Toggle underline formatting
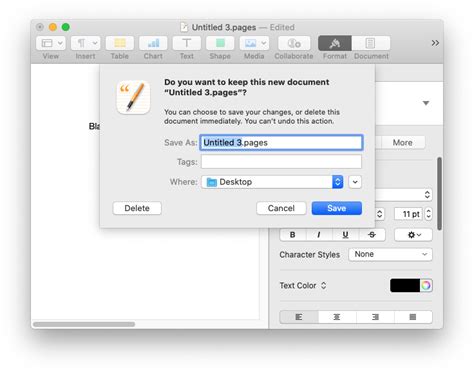The width and height of the screenshot is (474, 372). pyautogui.click(x=345, y=235)
